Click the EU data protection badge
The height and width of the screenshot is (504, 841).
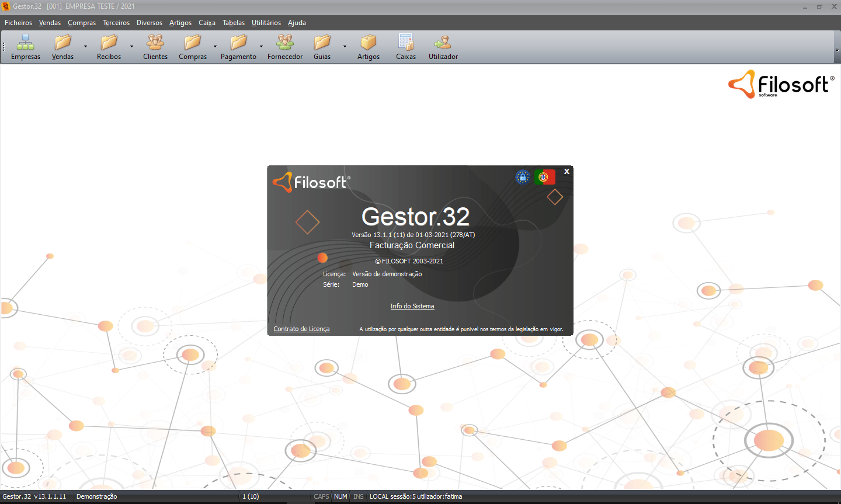523,177
